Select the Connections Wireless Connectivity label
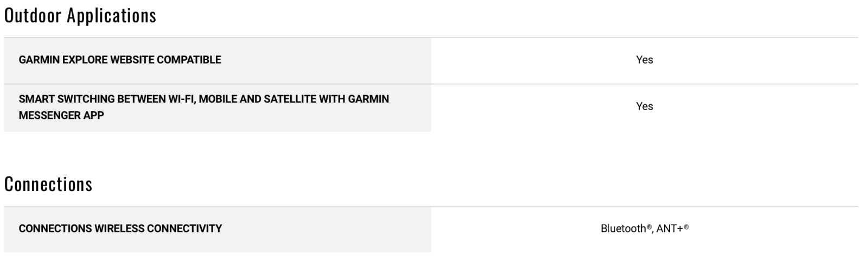868x260 pixels. (x=120, y=229)
